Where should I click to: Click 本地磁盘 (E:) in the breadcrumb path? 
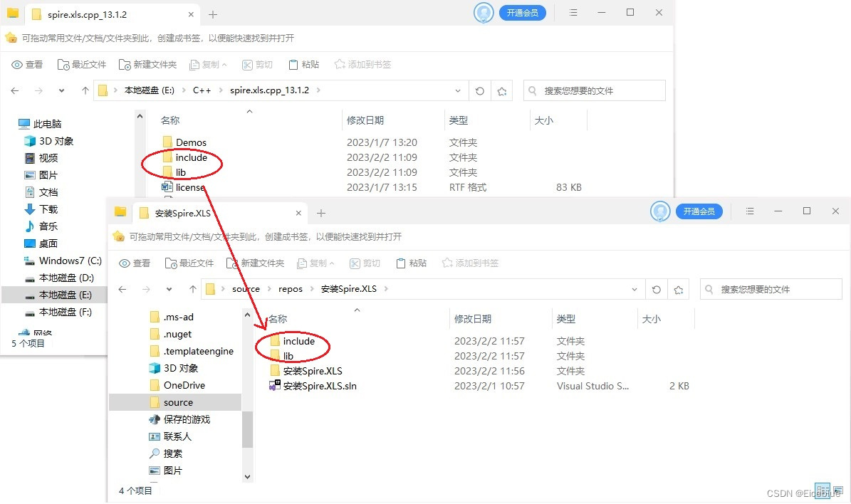tap(150, 90)
